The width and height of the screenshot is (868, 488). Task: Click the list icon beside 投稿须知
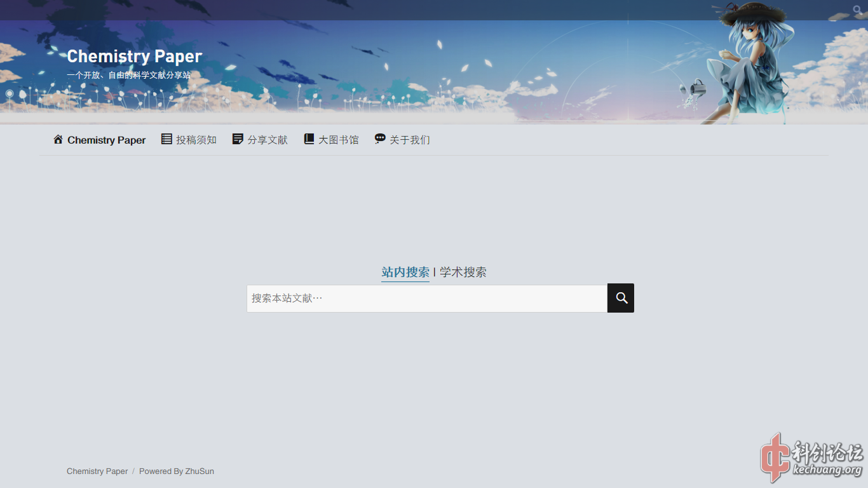point(166,139)
